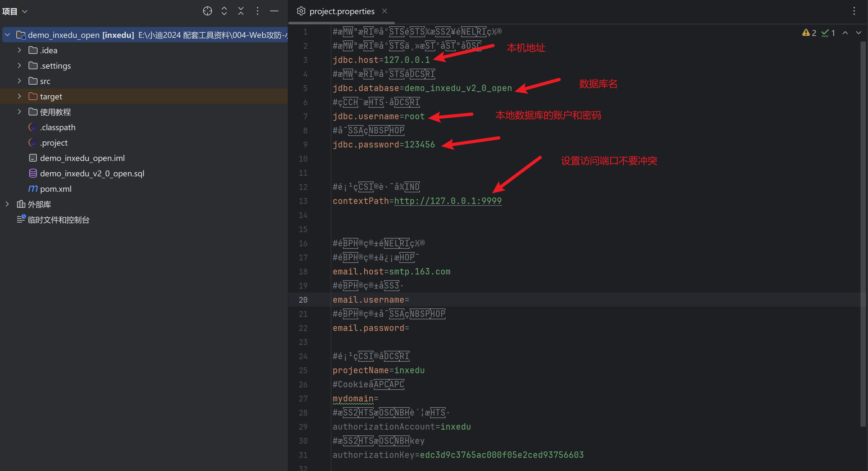Click the warnings indicator in editor corner

coord(809,33)
